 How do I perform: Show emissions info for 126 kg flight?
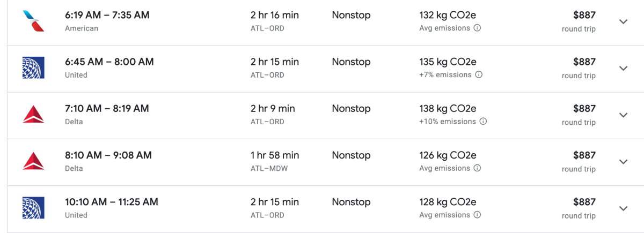(477, 168)
